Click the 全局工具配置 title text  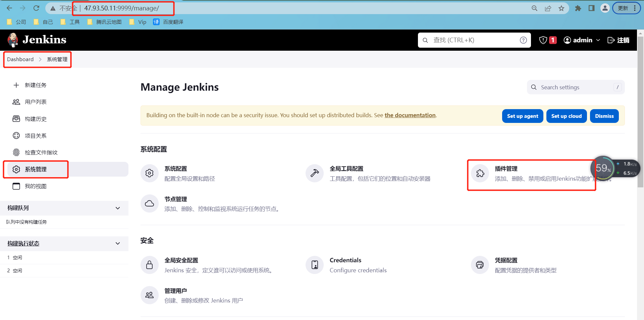[346, 169]
